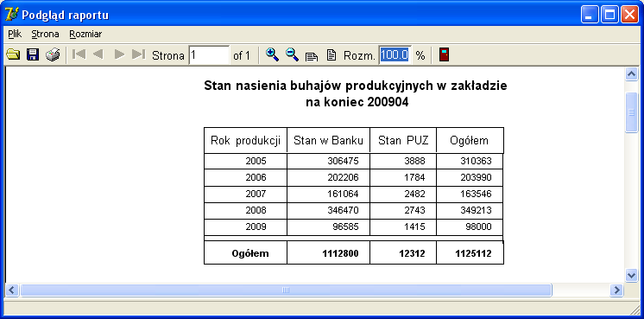This screenshot has height=319, width=644.
Task: Print the report with printer icon
Action: 53,54
